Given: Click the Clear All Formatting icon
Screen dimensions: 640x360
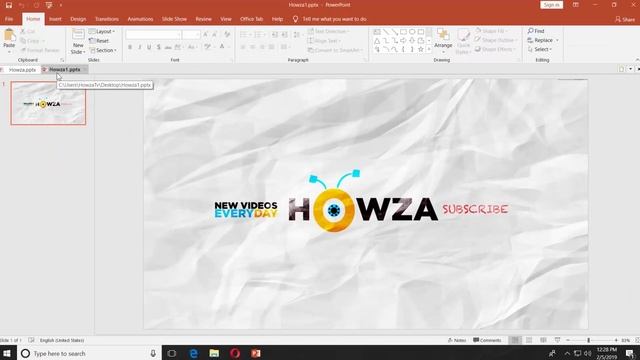Looking at the screenshot, I should click(x=227, y=35).
